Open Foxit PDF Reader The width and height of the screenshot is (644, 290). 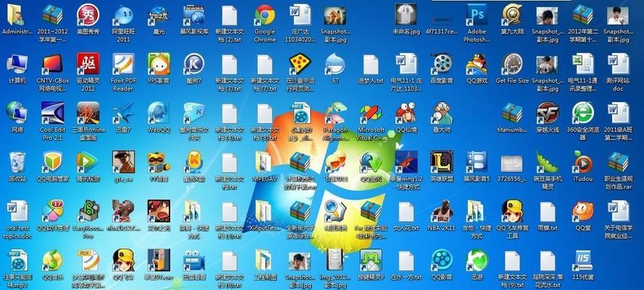124,64
